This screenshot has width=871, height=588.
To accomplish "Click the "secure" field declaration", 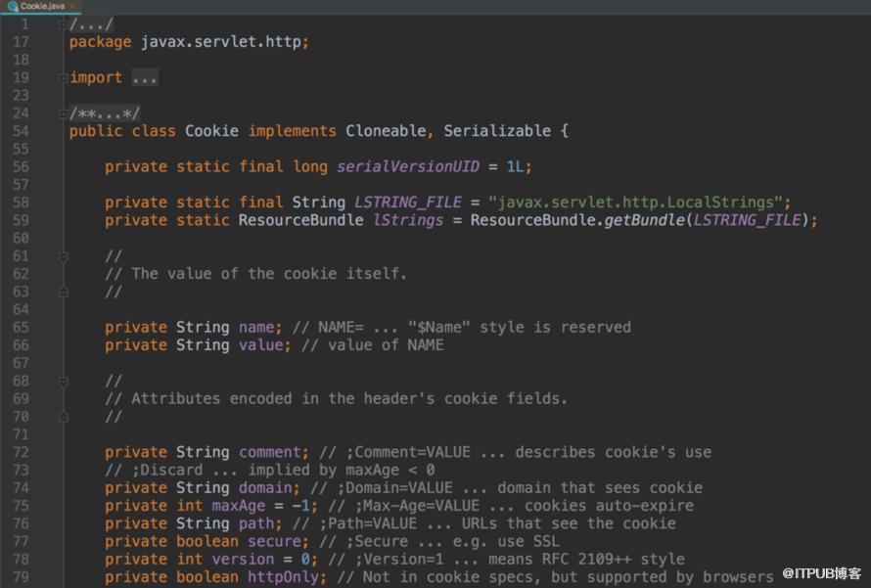I will tap(274, 541).
